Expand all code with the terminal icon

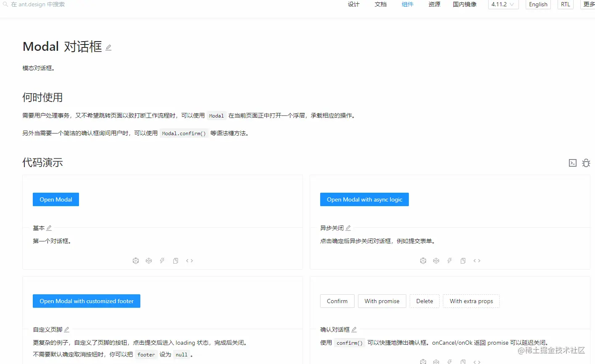click(x=573, y=163)
